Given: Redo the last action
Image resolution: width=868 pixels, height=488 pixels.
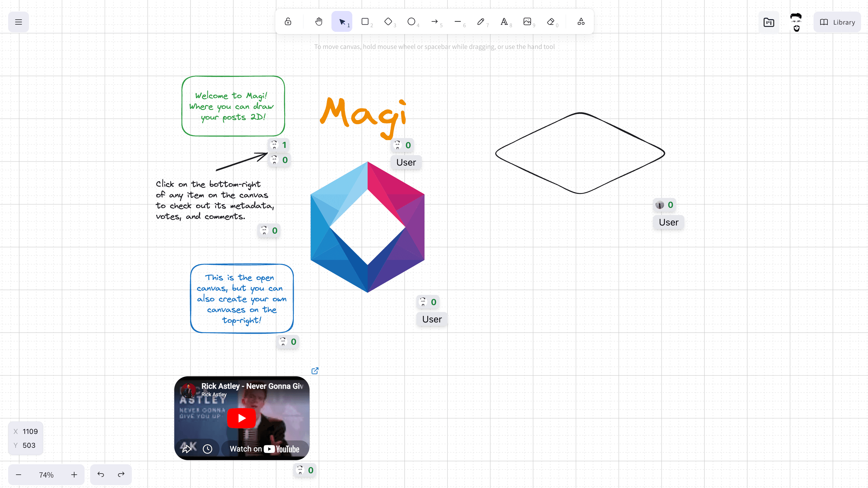Looking at the screenshot, I should pos(121,474).
